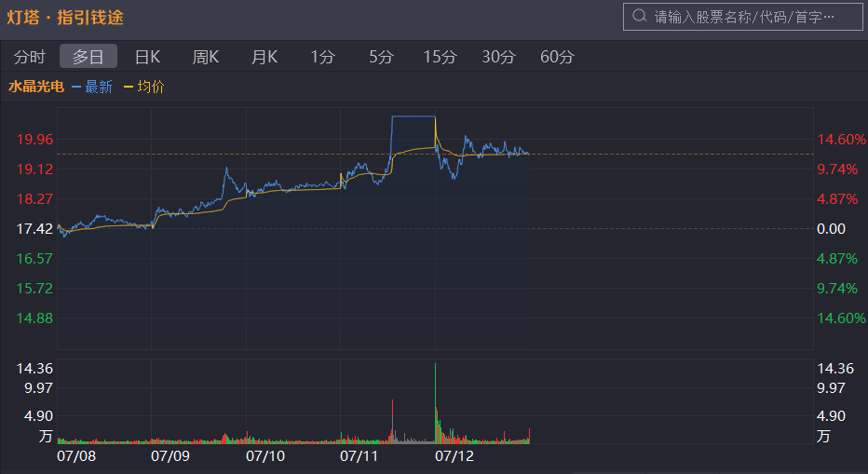The image size is (868, 474).
Task: Switch to the 15分 interval
Action: 440,57
